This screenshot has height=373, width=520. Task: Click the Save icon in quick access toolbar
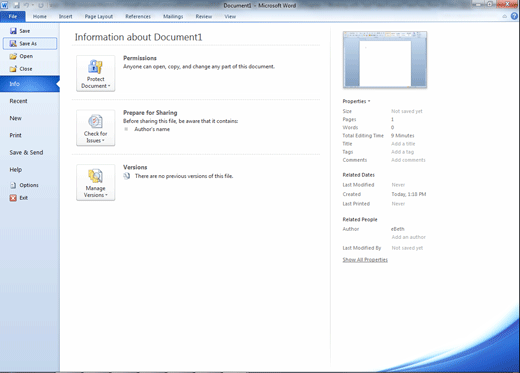(x=16, y=5)
